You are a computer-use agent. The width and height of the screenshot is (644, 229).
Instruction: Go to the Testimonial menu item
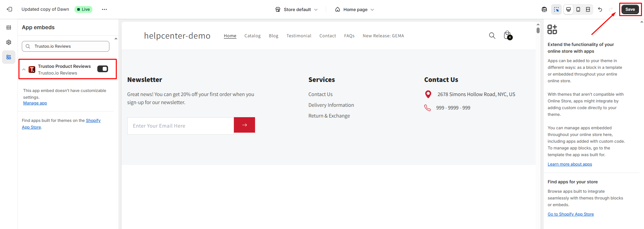299,36
